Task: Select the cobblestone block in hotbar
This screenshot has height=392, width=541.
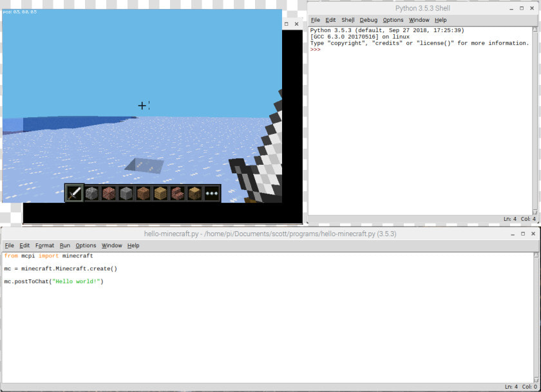Action: tap(91, 193)
